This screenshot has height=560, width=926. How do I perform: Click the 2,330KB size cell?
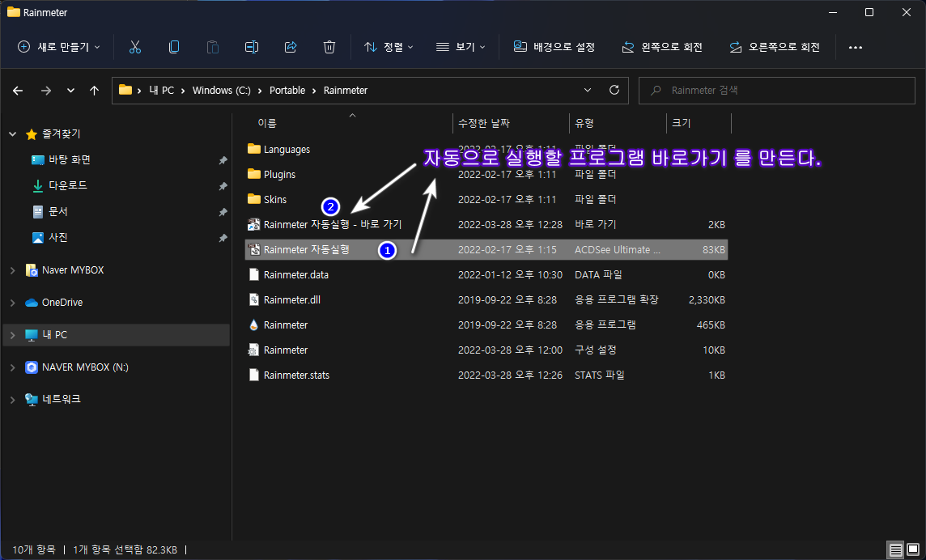pos(707,300)
